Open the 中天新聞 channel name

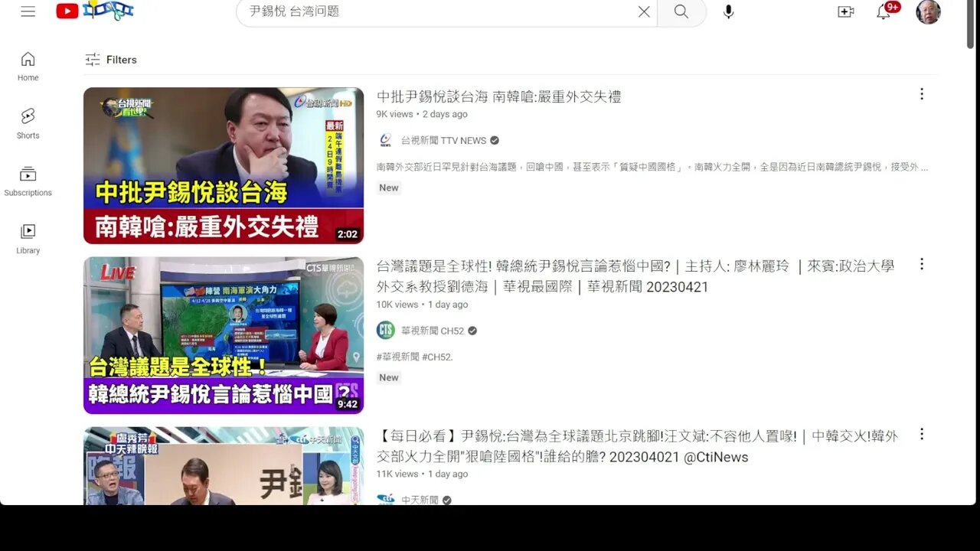[420, 500]
